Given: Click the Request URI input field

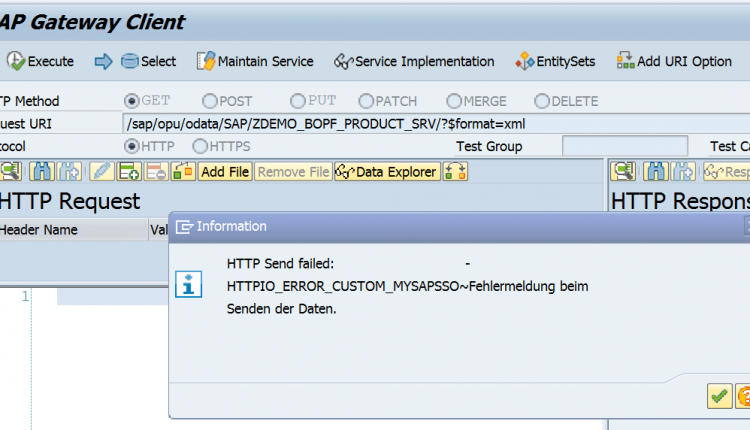Looking at the screenshot, I should 436,124.
